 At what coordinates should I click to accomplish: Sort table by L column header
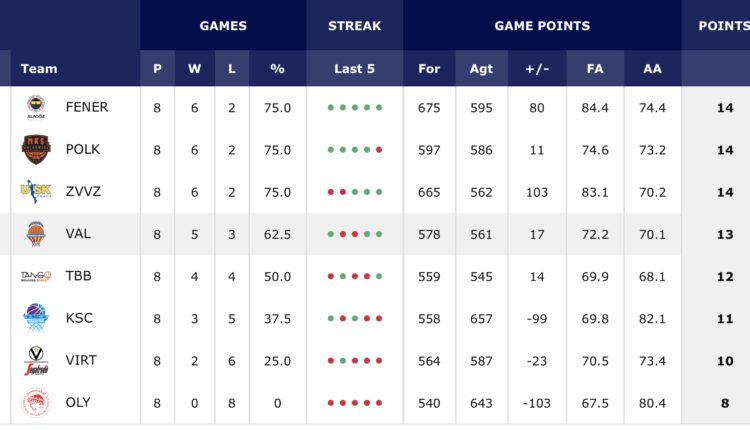click(232, 69)
